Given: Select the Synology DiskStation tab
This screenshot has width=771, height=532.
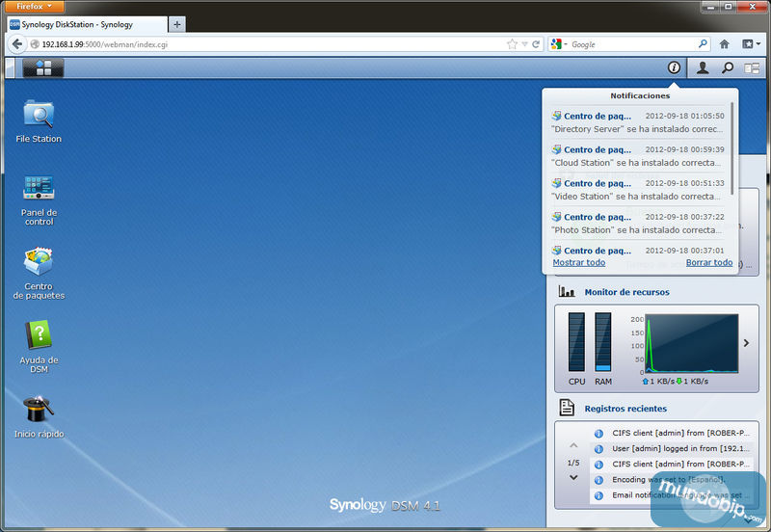Looking at the screenshot, I should [88, 24].
